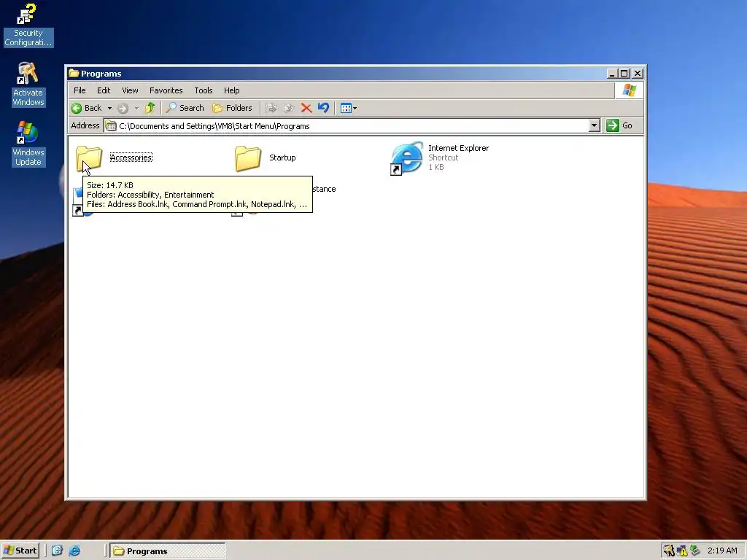The height and width of the screenshot is (560, 747).
Task: Open the Back history dropdown arrow
Action: pyautogui.click(x=109, y=108)
